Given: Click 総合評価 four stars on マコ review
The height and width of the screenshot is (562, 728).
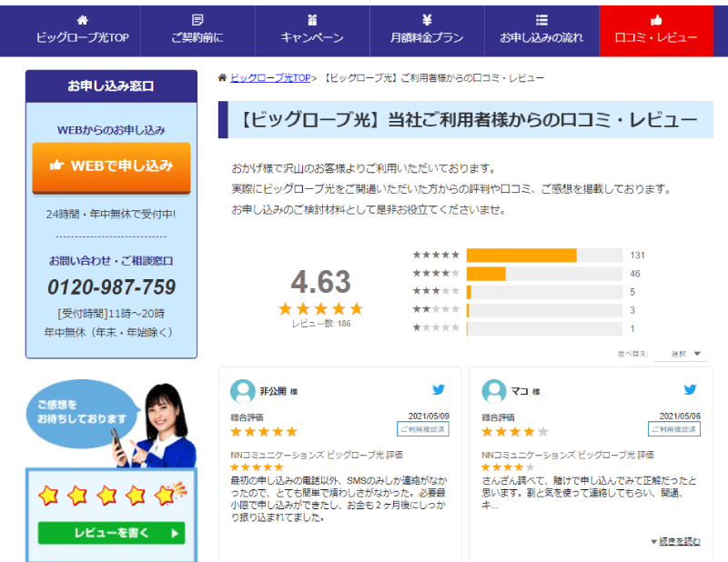Looking at the screenshot, I should tap(515, 432).
